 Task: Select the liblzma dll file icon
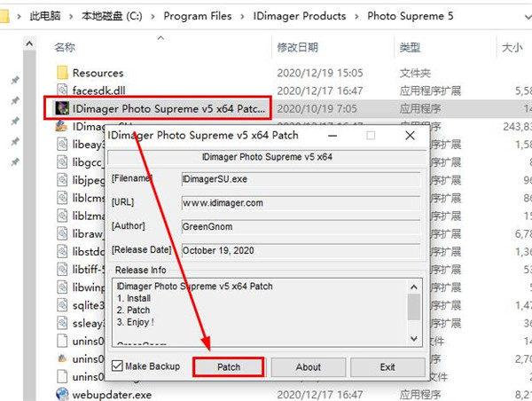pos(62,216)
